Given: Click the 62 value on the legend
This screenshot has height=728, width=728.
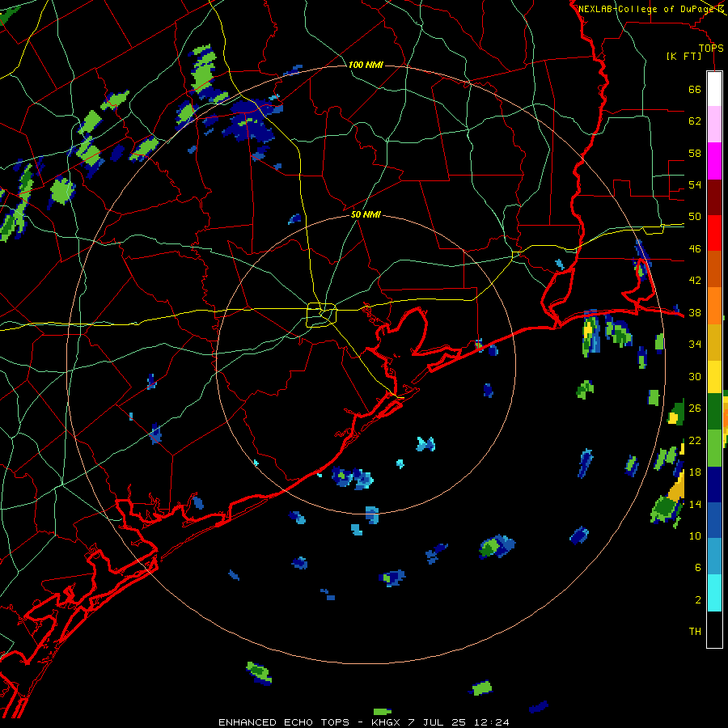Looking at the screenshot, I should (695, 121).
